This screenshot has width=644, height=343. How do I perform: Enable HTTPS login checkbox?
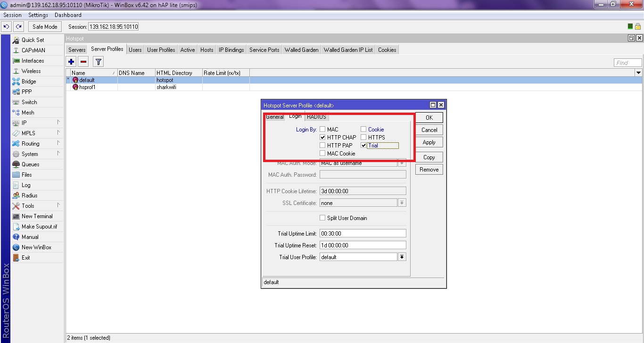coord(363,138)
